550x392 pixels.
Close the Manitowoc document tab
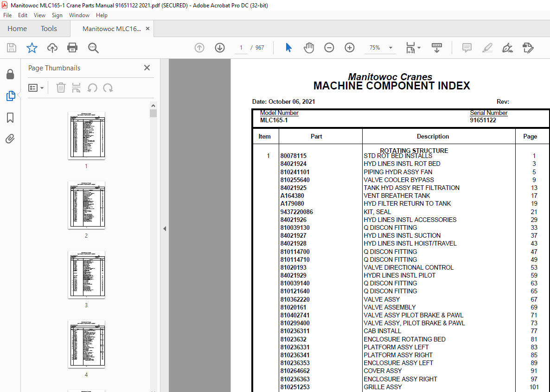coord(147,29)
